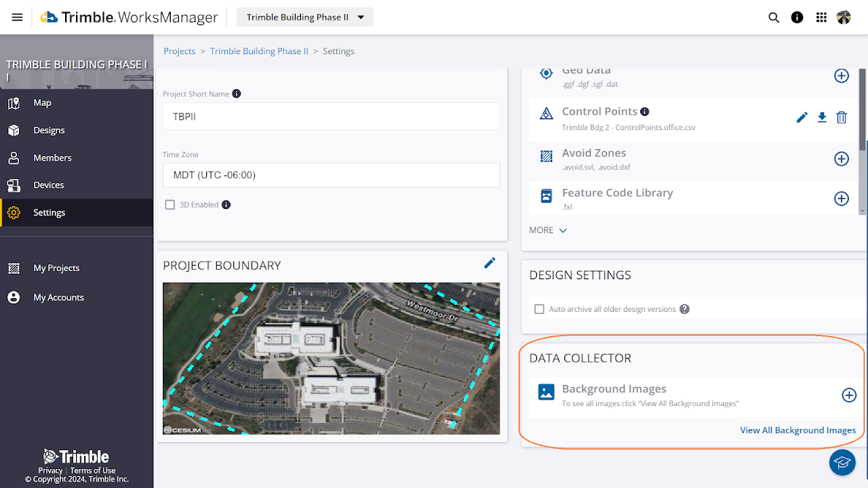868x488 pixels.
Task: Click the My Accounts icon
Action: 14,298
